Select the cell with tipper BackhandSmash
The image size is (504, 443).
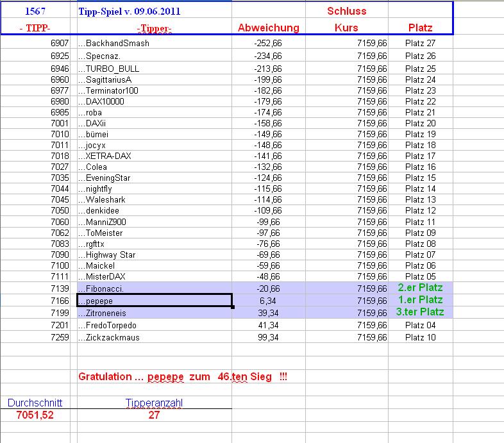[x=155, y=43]
